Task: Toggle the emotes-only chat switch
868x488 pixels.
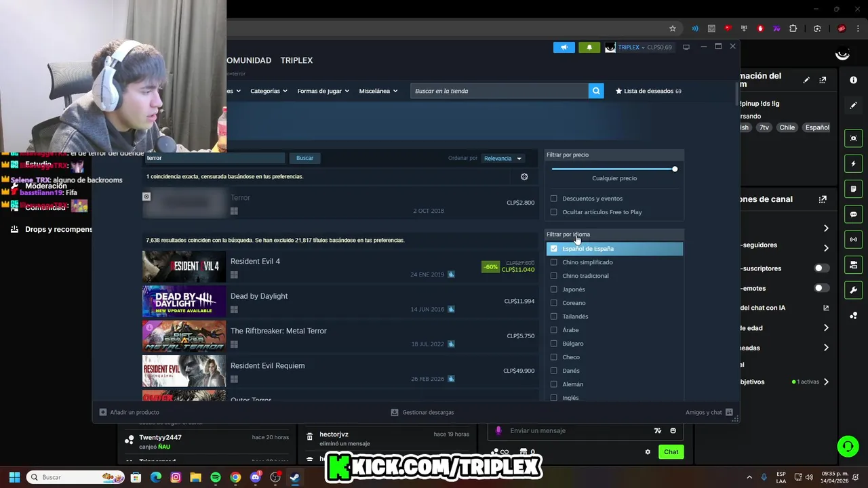Action: tap(822, 288)
